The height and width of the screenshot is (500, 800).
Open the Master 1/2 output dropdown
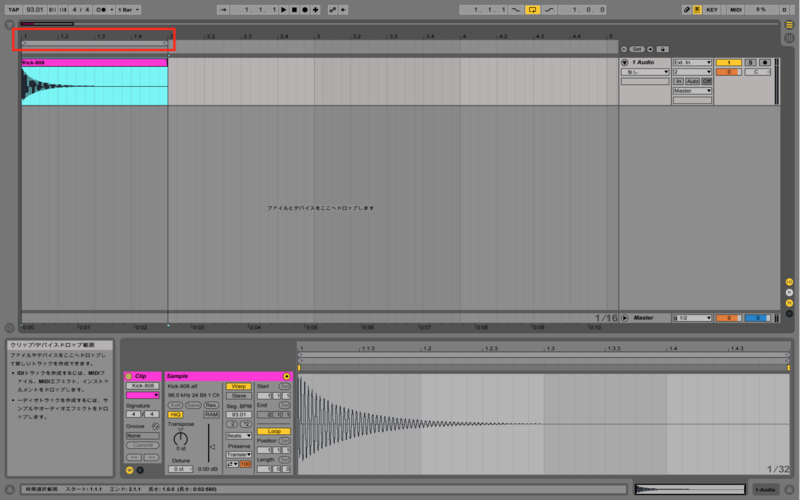[692, 318]
